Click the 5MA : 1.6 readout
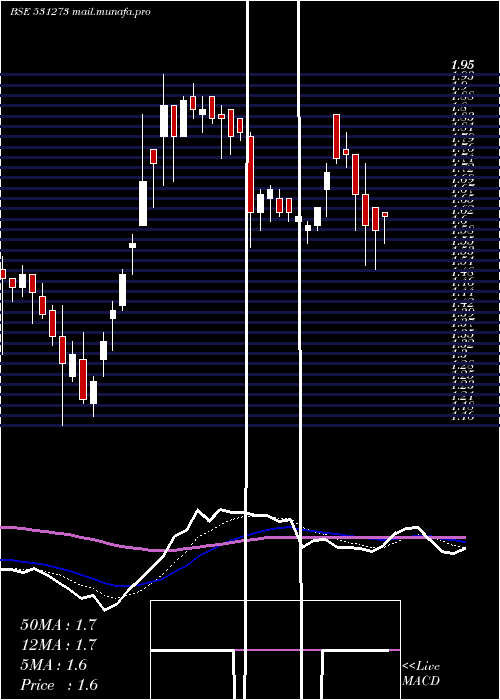The image size is (500, 700). [54, 665]
